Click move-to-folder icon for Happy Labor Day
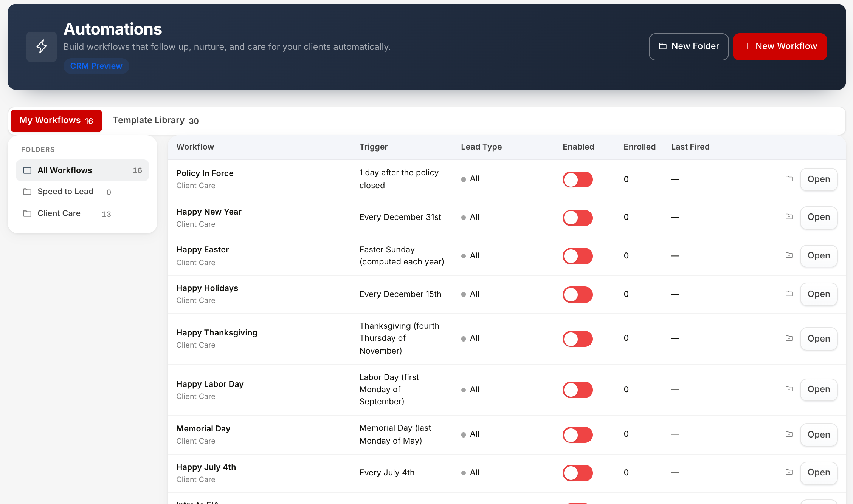 pos(789,389)
